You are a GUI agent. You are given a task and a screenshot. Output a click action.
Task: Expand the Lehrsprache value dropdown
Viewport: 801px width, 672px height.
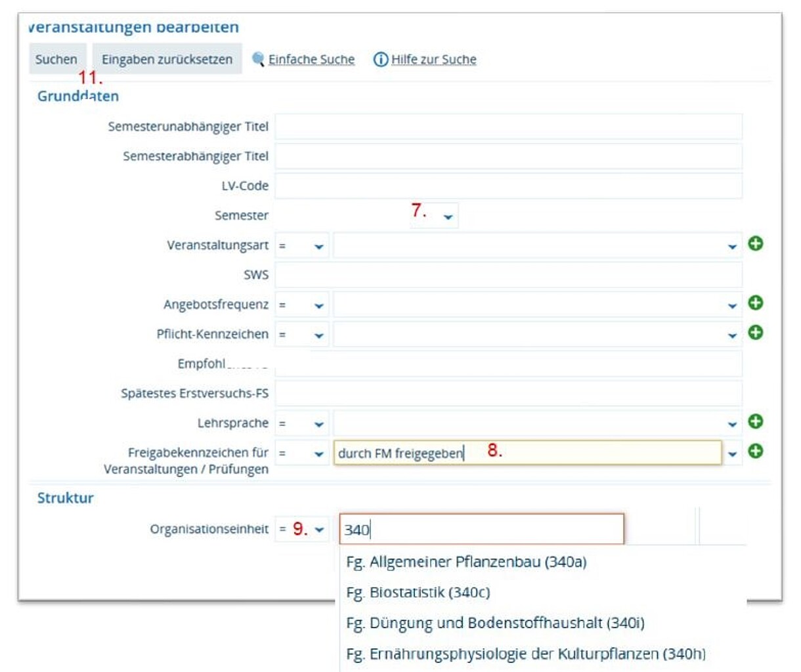(732, 425)
